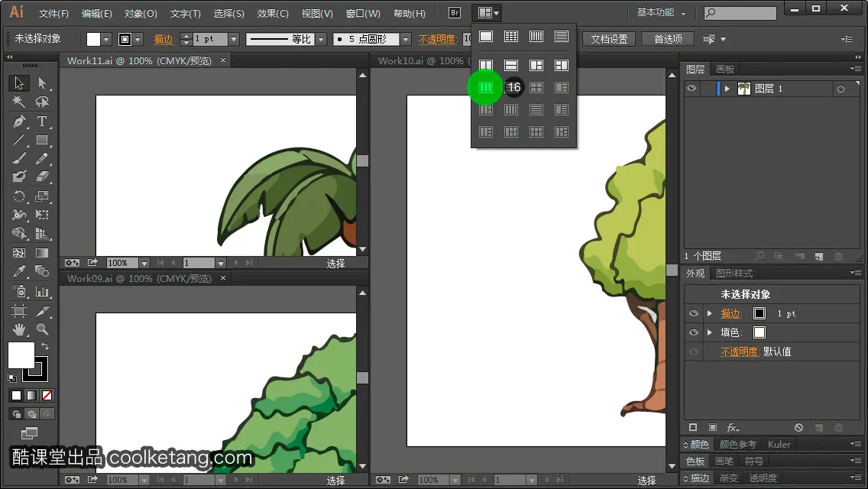Close the Work11.ai document tab
This screenshot has width=868, height=489.
(223, 60)
